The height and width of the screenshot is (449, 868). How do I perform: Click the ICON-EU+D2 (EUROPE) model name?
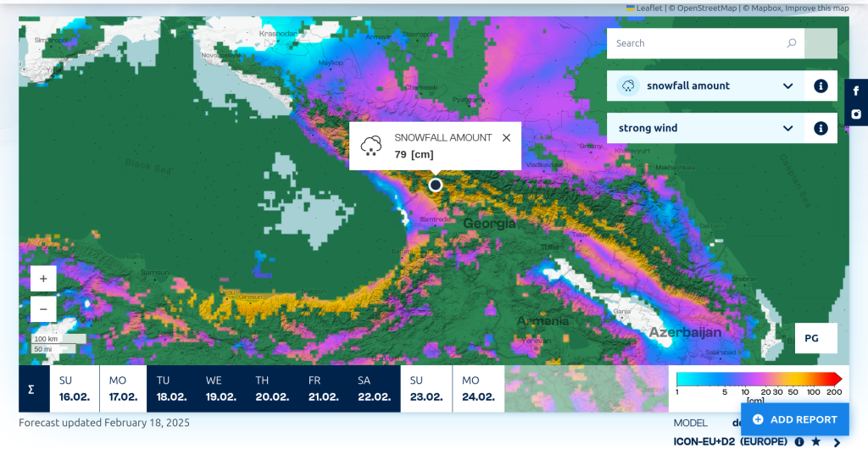730,442
